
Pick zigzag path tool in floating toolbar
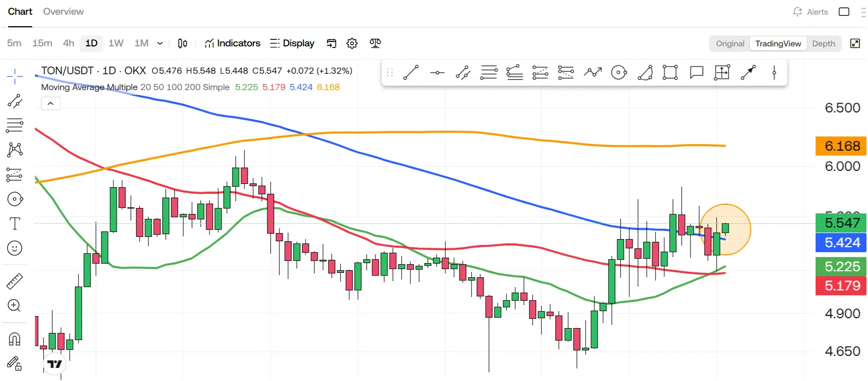click(x=592, y=73)
